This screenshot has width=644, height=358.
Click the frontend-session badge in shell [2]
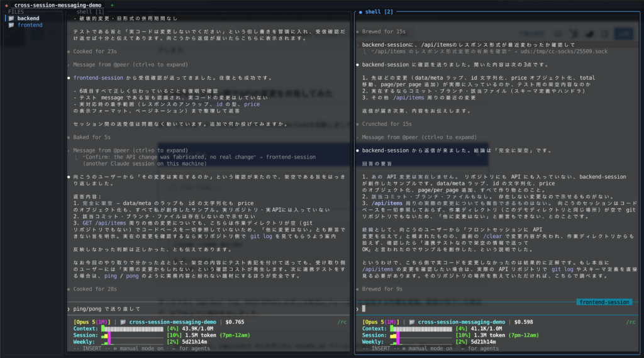604,302
